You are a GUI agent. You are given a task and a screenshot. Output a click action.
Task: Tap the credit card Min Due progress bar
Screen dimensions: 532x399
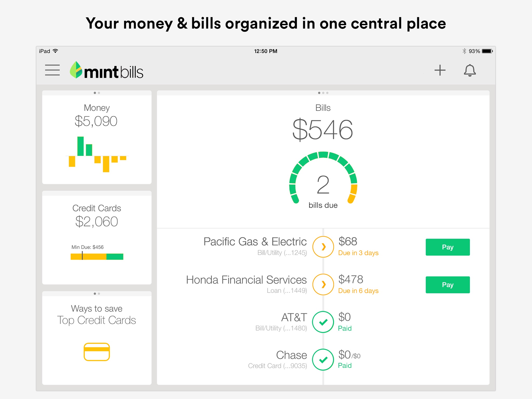click(x=97, y=256)
